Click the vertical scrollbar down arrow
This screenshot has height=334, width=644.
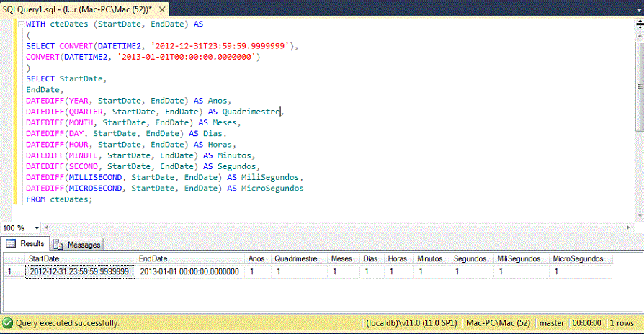point(640,216)
